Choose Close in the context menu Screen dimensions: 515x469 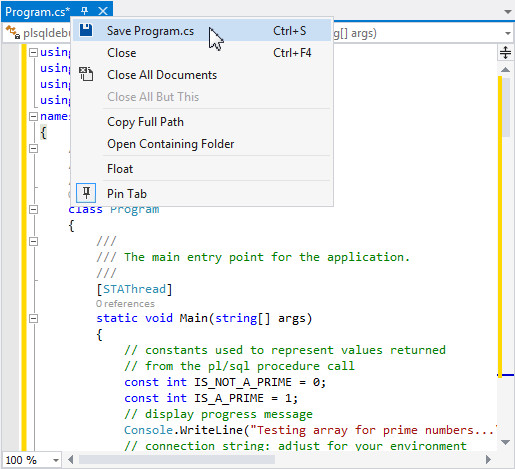202,53
